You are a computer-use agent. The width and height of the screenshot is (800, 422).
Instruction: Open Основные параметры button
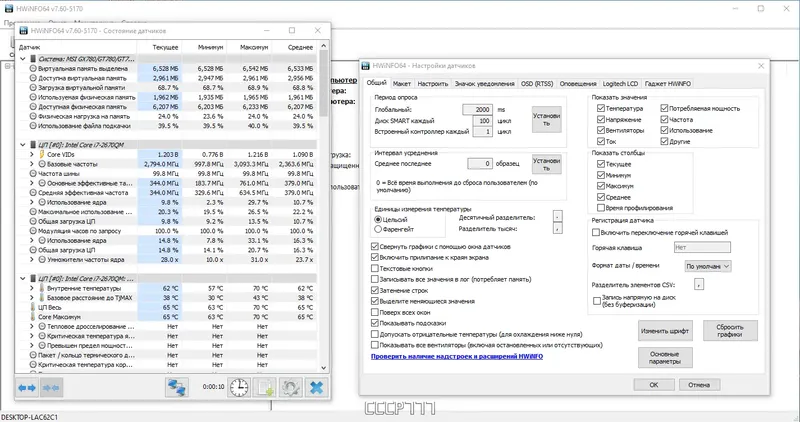[x=665, y=357]
